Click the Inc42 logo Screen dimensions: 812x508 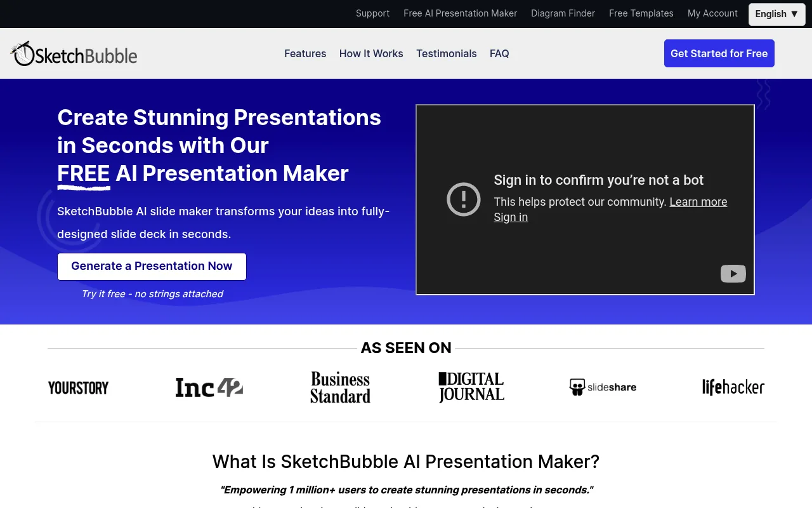209,387
